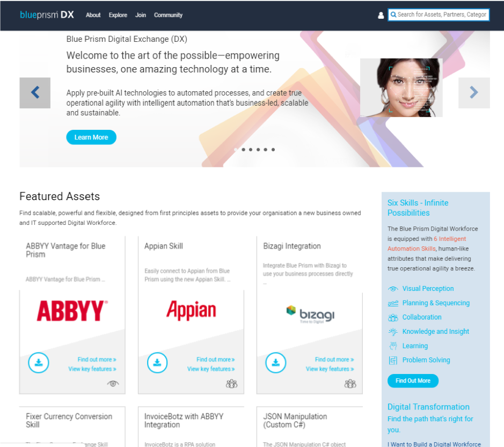Screen dimensions: 504x447
Task: Click the Learn More button
Action: tap(91, 137)
